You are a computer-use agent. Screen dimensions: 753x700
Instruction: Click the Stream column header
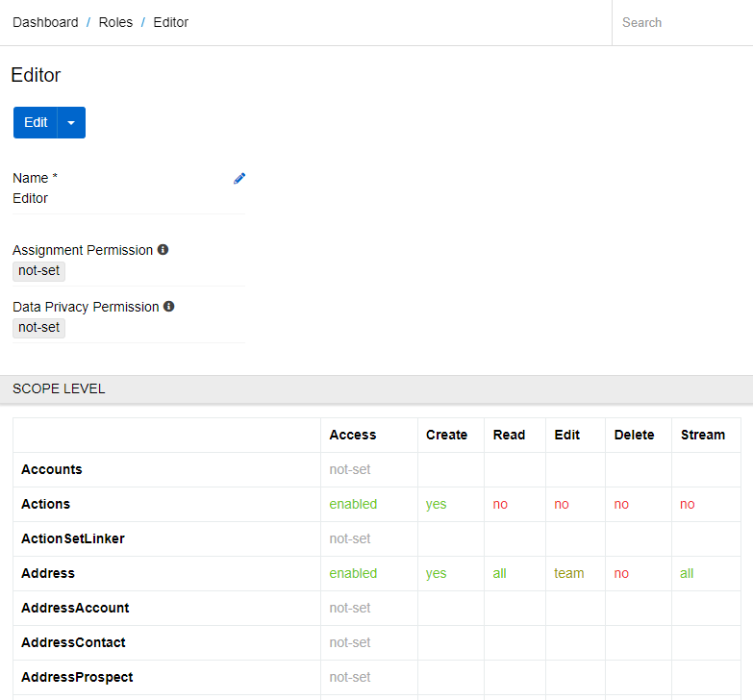point(703,435)
